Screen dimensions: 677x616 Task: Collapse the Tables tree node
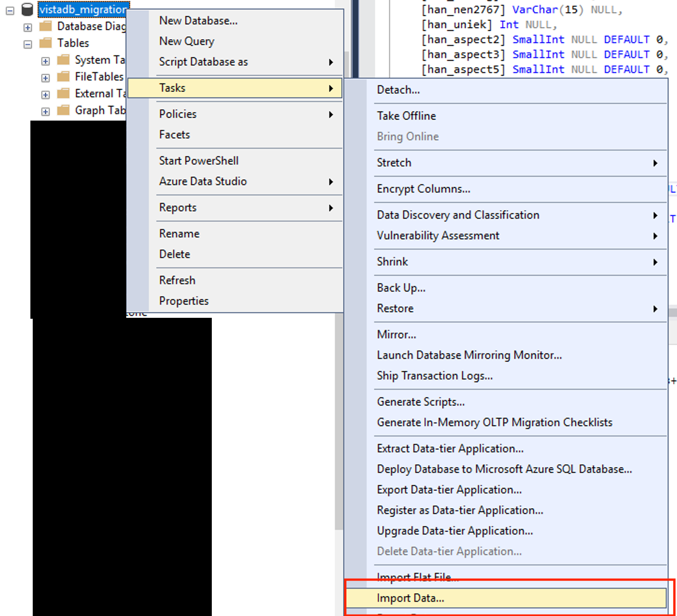pos(27,43)
